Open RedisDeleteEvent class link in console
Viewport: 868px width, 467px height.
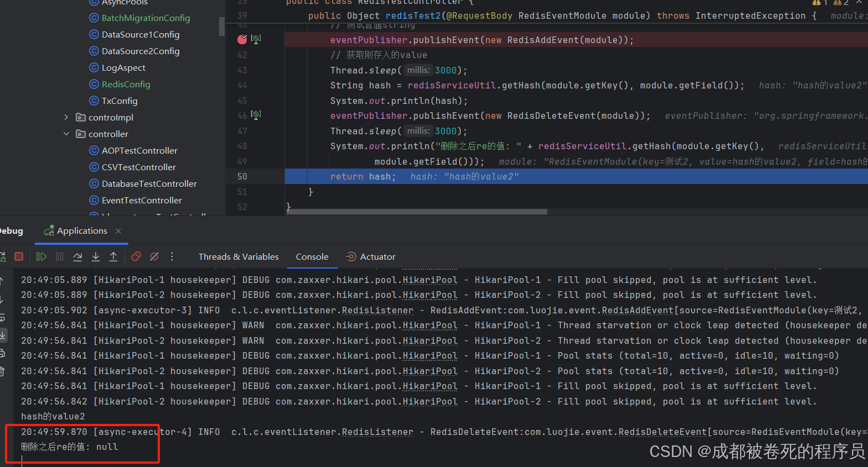point(662,432)
